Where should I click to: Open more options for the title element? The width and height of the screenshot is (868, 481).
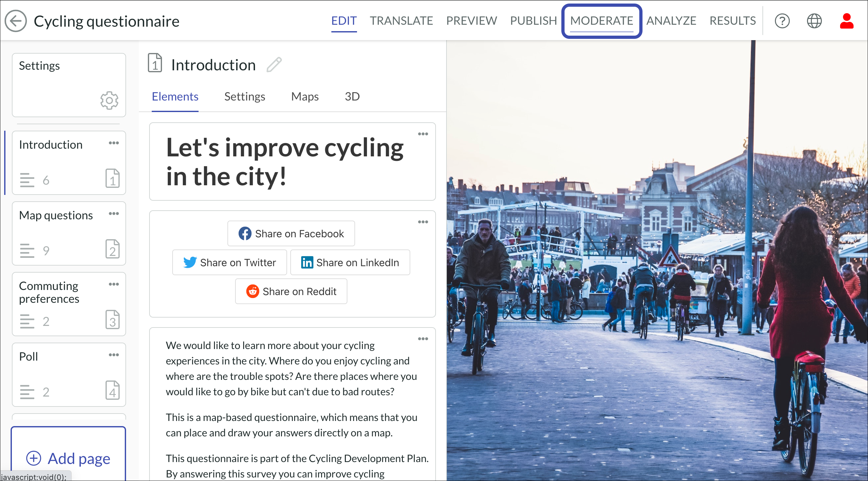coord(423,134)
